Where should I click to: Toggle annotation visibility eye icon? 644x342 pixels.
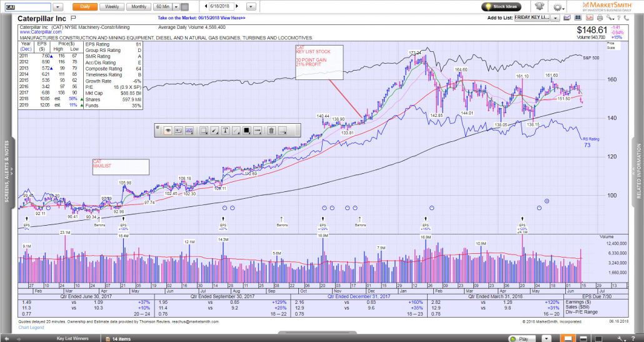(168, 131)
